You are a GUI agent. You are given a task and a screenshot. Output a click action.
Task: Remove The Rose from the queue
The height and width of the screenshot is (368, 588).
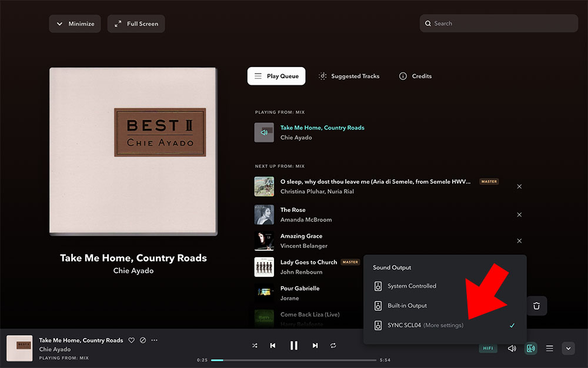(x=519, y=215)
